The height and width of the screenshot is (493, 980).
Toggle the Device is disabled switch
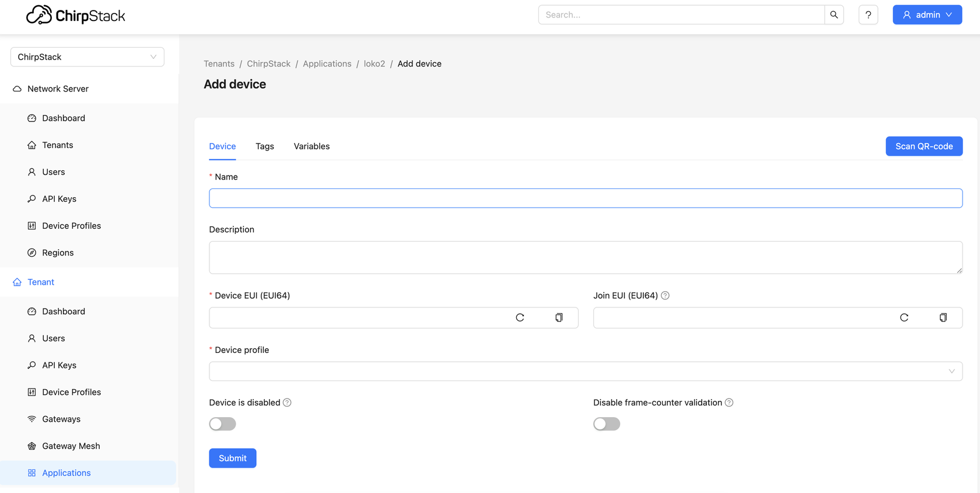pyautogui.click(x=222, y=424)
